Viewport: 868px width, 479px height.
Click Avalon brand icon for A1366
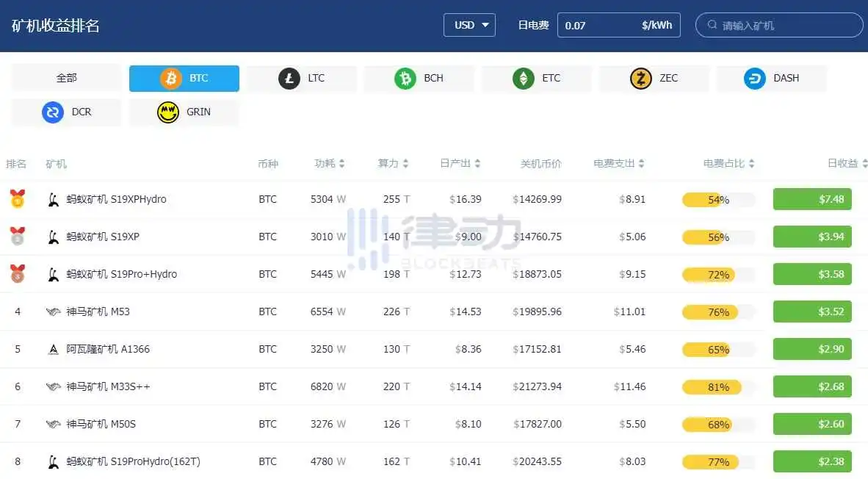point(53,350)
